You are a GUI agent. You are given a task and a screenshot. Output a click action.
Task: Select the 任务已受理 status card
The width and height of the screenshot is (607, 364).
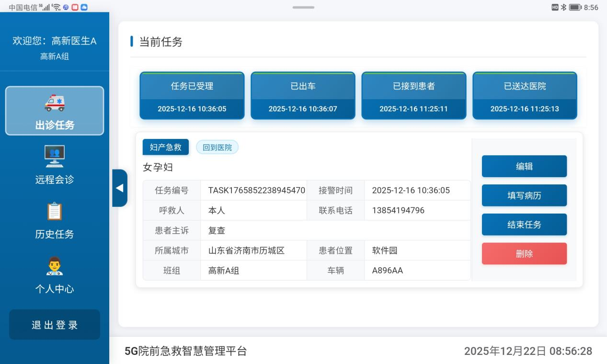(192, 95)
